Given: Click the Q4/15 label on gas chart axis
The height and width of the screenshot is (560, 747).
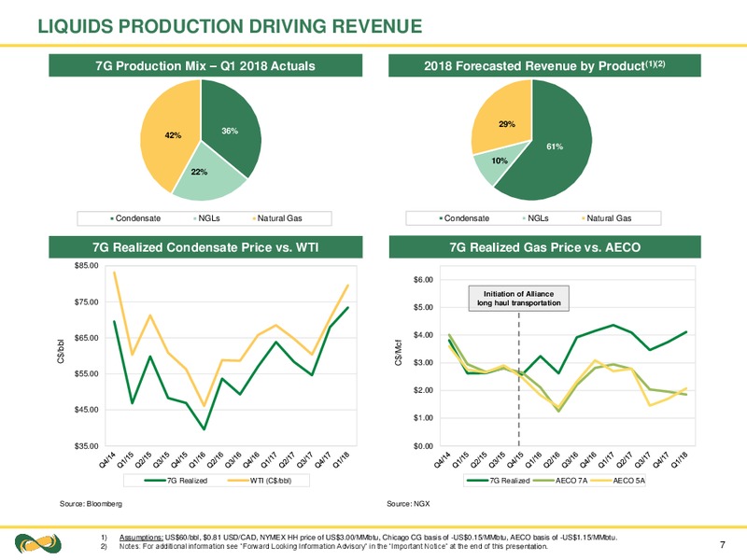Looking at the screenshot, I should pos(514,460).
